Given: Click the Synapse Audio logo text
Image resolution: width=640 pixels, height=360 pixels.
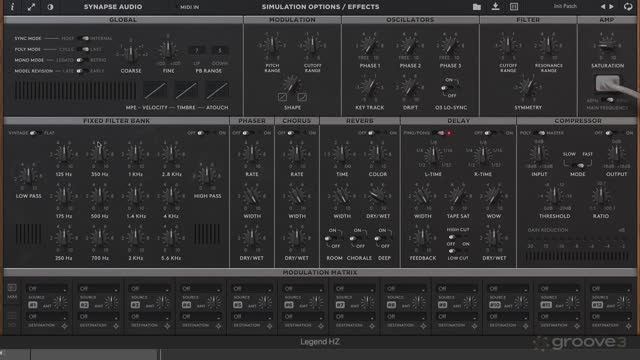Looking at the screenshot, I should click(113, 7).
